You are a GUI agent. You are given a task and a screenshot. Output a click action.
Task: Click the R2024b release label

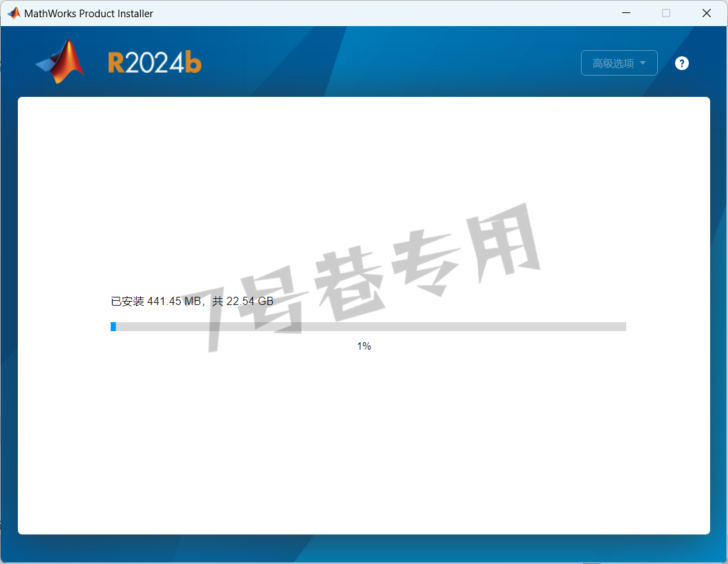155,63
